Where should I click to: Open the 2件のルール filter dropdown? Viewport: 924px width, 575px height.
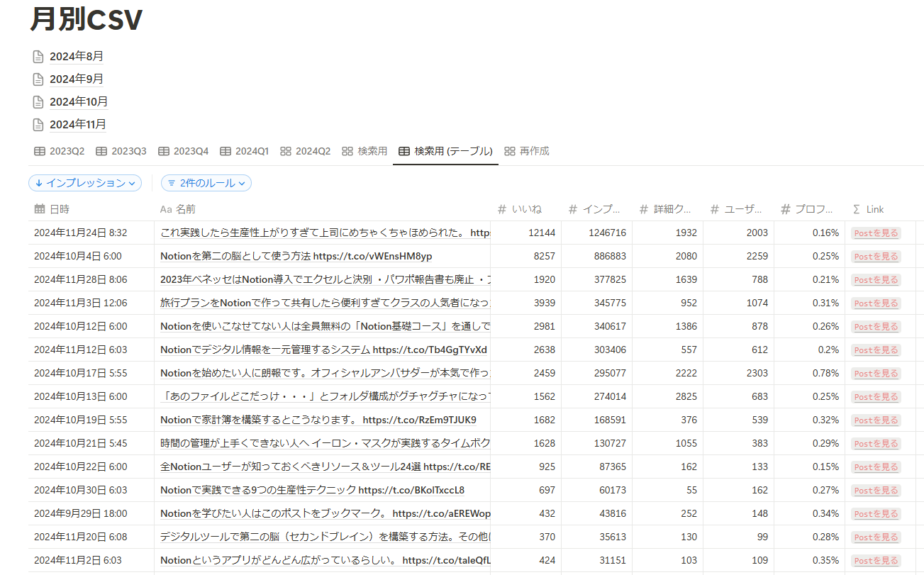pyautogui.click(x=206, y=183)
